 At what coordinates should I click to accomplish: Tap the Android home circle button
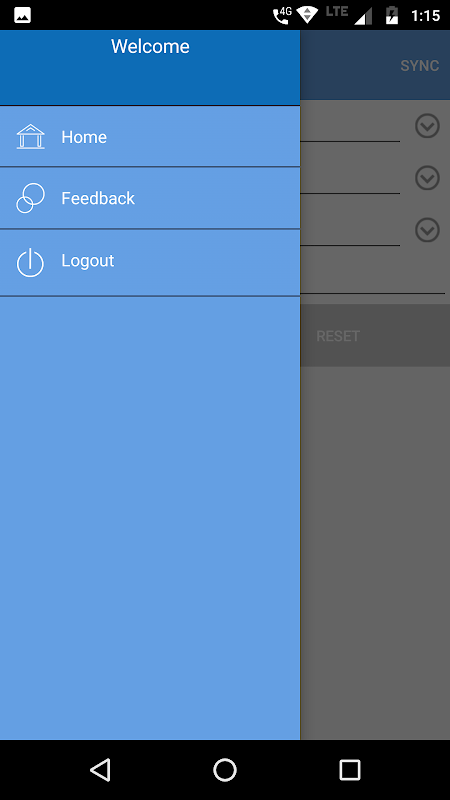tap(225, 770)
